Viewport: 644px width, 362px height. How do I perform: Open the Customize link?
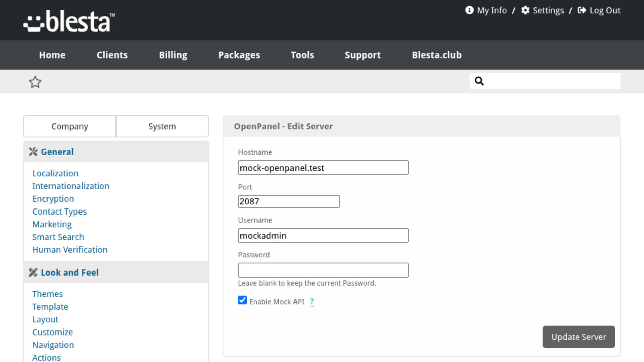coord(52,332)
